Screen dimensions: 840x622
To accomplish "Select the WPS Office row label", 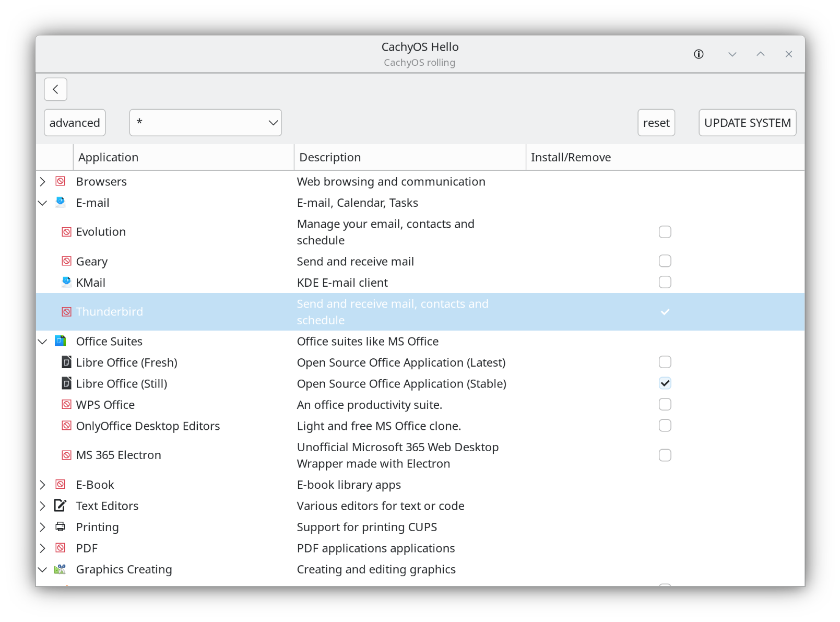I will [105, 405].
